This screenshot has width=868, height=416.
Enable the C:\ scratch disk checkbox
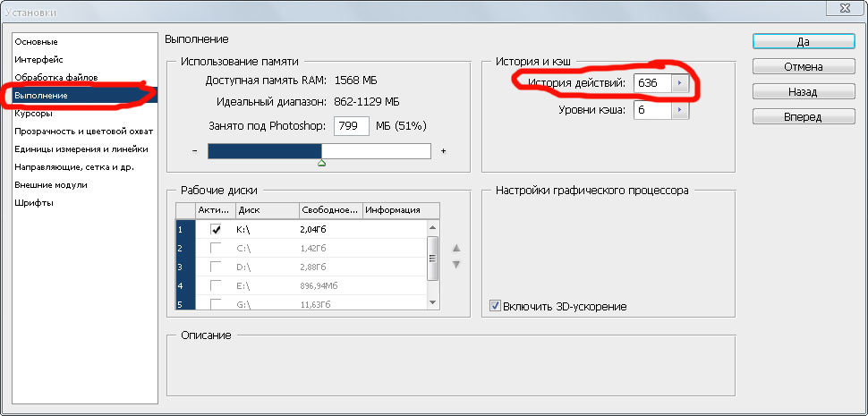pos(216,248)
